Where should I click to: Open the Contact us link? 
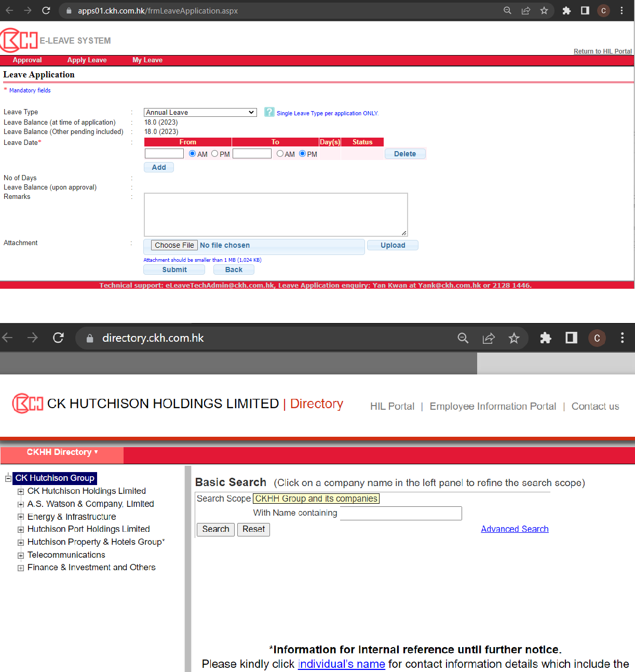coord(595,406)
